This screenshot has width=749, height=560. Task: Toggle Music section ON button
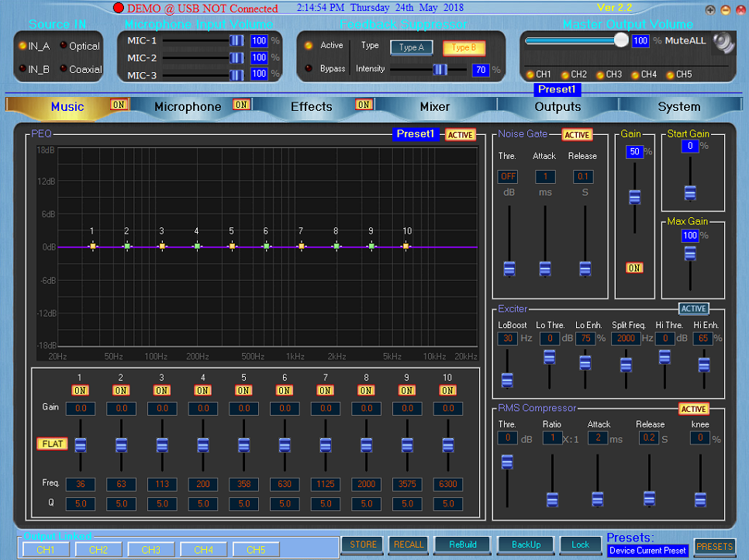[119, 105]
